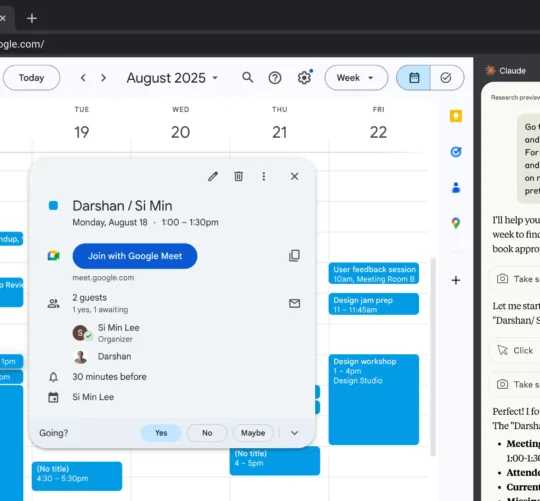
Task: Expand the Week view dropdown
Action: pyautogui.click(x=356, y=78)
